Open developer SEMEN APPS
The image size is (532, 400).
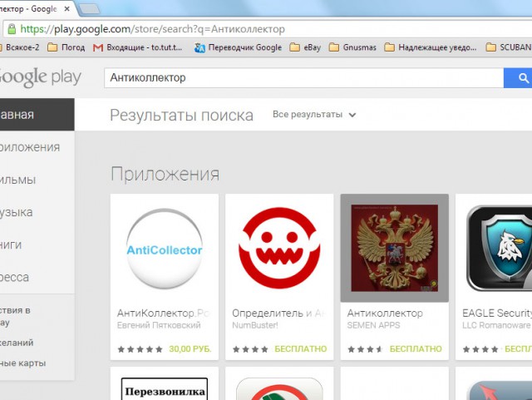[x=373, y=325]
